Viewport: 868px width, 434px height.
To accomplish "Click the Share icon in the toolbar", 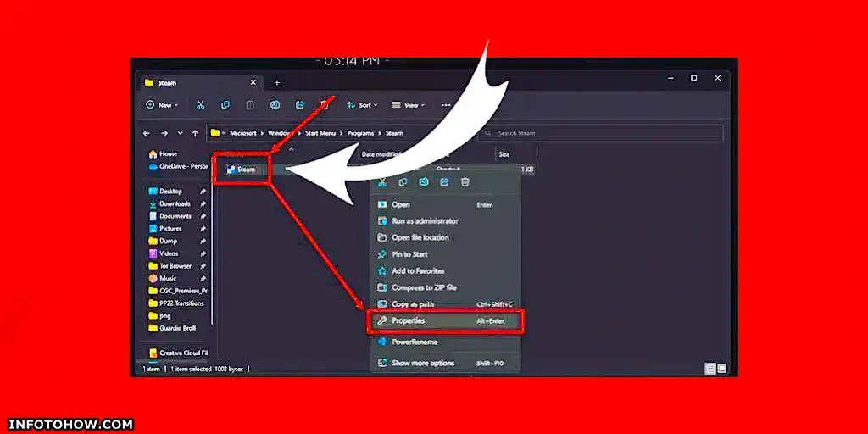I will (300, 105).
